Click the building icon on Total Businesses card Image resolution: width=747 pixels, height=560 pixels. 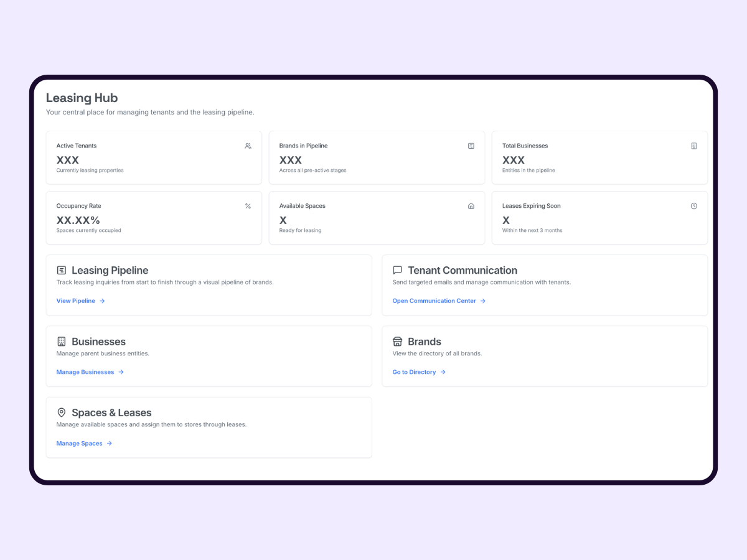pyautogui.click(x=694, y=146)
